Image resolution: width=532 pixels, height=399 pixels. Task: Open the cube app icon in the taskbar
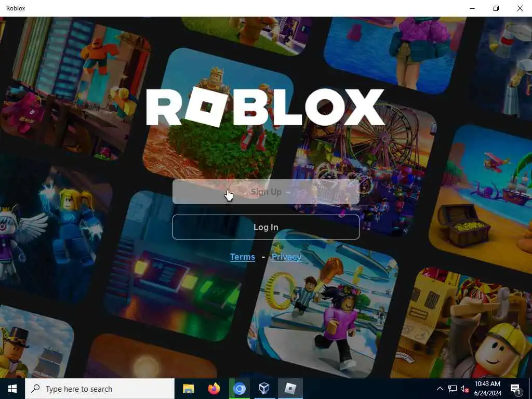click(264, 389)
